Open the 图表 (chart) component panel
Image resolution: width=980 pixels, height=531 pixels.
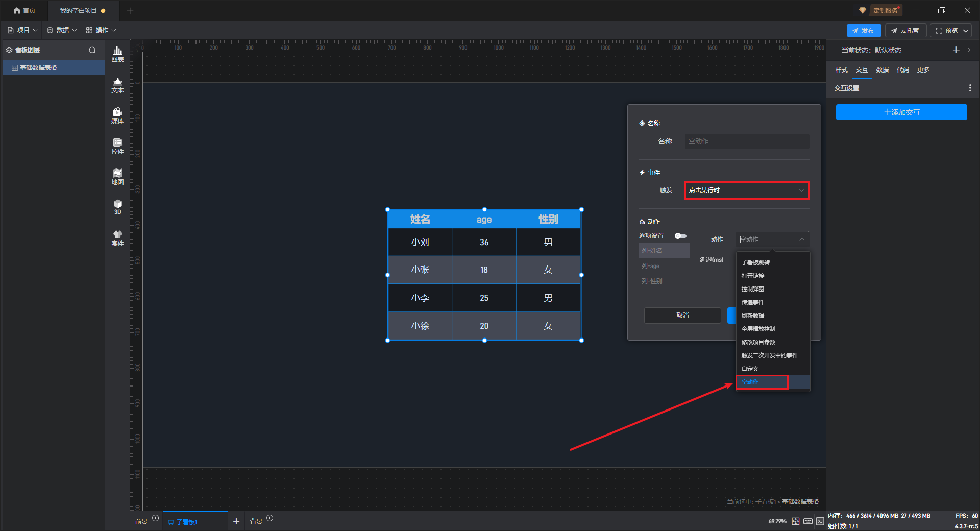point(117,54)
